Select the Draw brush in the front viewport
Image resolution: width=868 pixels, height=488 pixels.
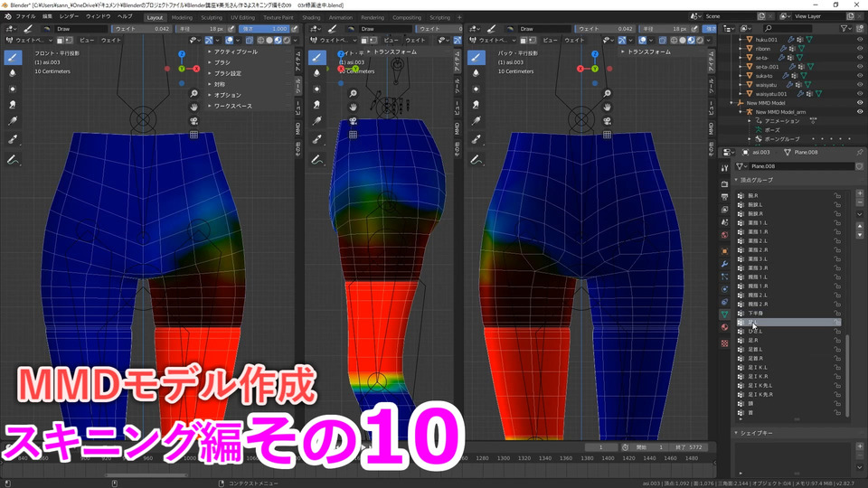tap(13, 57)
